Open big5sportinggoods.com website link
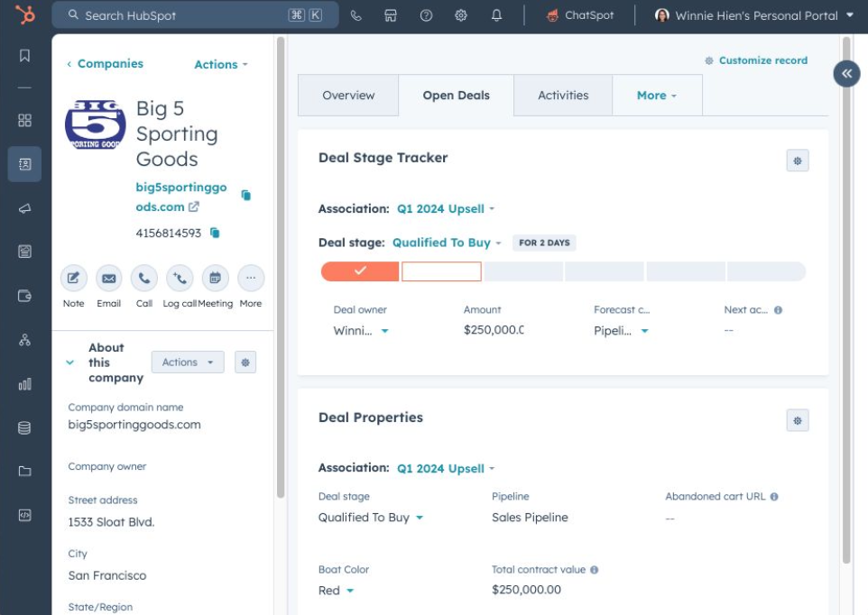 click(181, 197)
